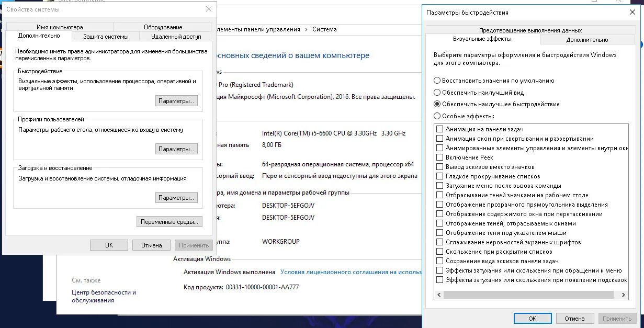644x328 pixels.
Task: Toggle Отображение теней, отбрасываемых окнами
Action: click(440, 223)
